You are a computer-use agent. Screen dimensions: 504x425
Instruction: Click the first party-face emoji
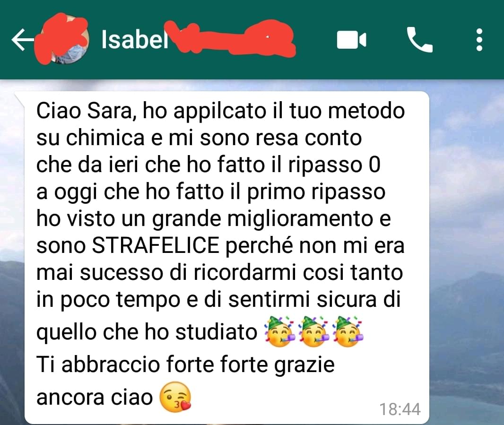coord(279,332)
